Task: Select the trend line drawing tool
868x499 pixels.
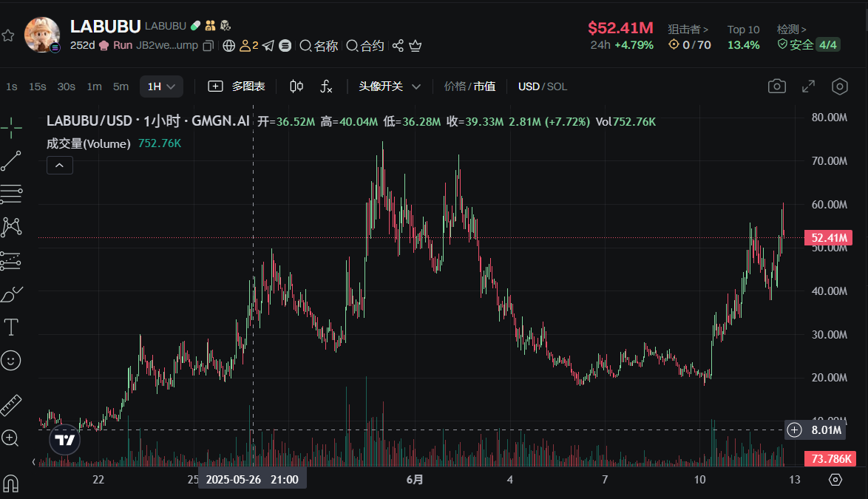Action: (11, 161)
